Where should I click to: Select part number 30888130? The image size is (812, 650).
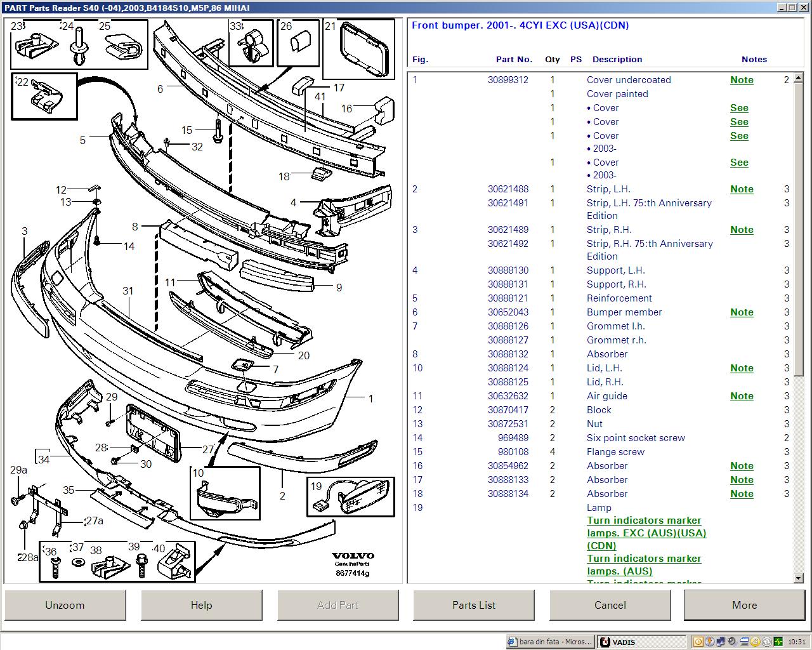pos(508,270)
